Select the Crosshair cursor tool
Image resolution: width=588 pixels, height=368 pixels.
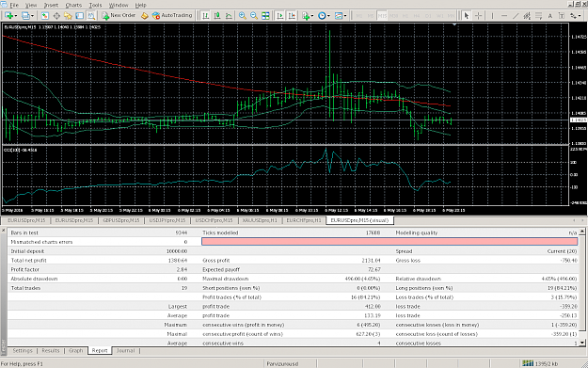click(x=478, y=16)
